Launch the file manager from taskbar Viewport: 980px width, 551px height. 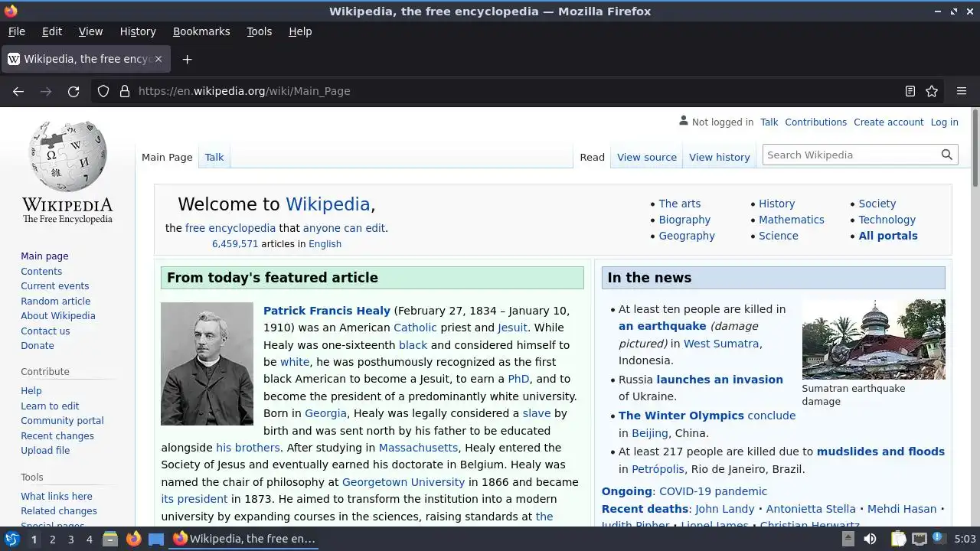click(110, 539)
